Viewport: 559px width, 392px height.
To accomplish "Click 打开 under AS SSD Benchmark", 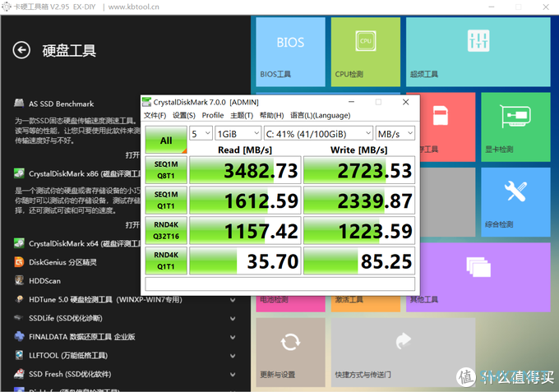I will (132, 155).
